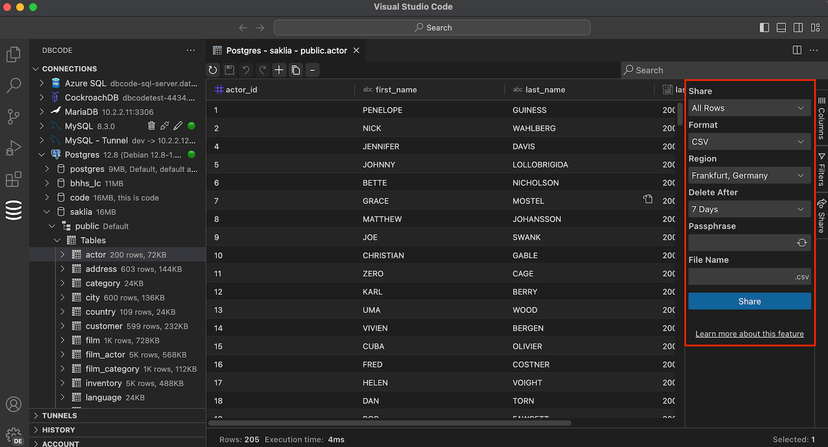Screen dimensions: 828x447
Task: Toggle primary sidebar layout icon
Action: (x=764, y=27)
